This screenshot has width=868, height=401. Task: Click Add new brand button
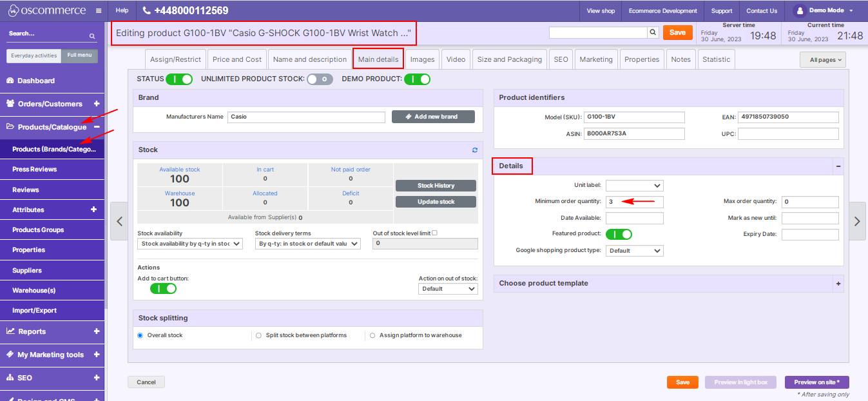[x=433, y=117]
